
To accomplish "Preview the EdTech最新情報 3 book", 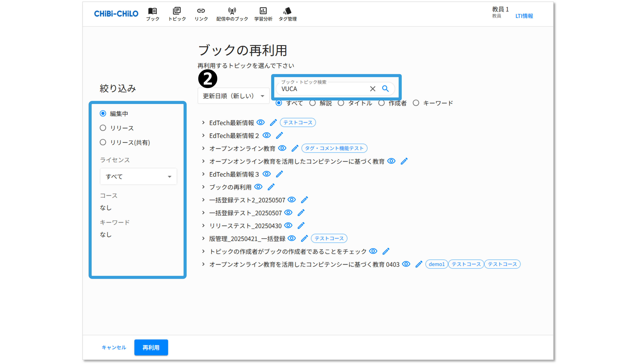I will click(267, 174).
